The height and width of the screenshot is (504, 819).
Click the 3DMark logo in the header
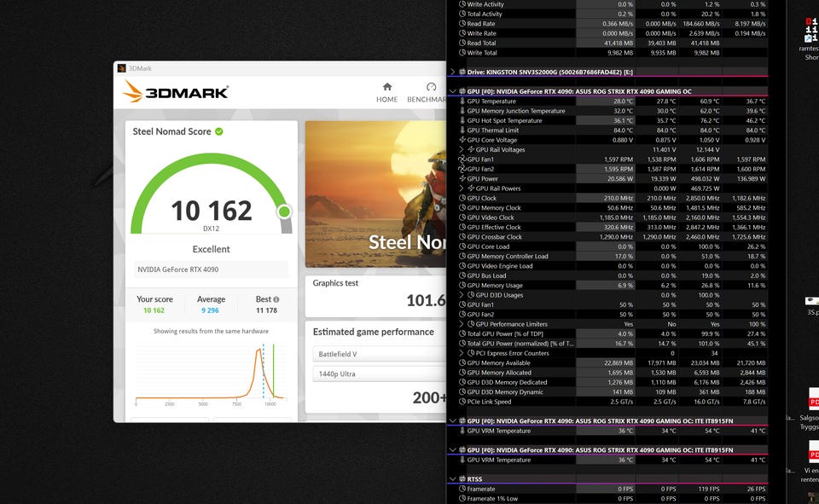[176, 92]
